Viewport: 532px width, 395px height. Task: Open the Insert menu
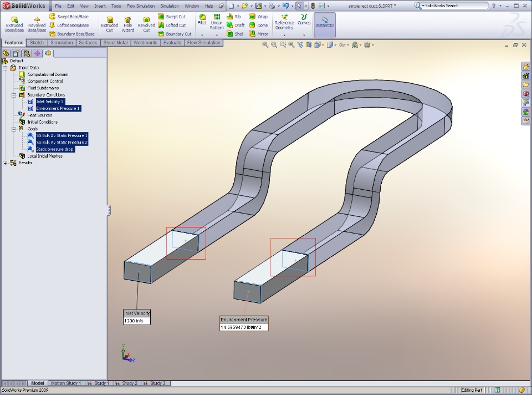tap(100, 6)
